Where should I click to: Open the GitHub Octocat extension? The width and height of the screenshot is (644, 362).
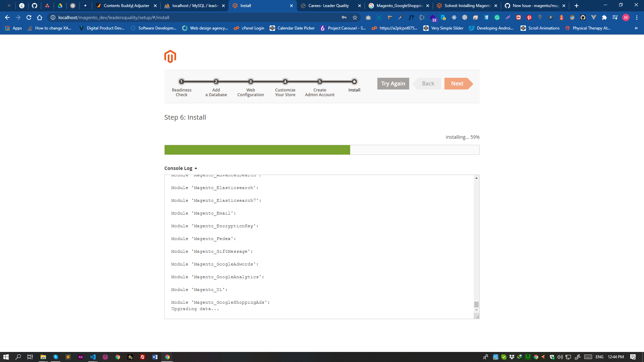(x=583, y=17)
